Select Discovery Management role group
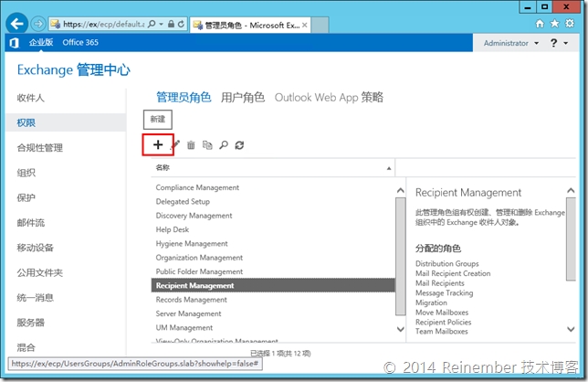The width and height of the screenshot is (588, 382). tap(273, 216)
